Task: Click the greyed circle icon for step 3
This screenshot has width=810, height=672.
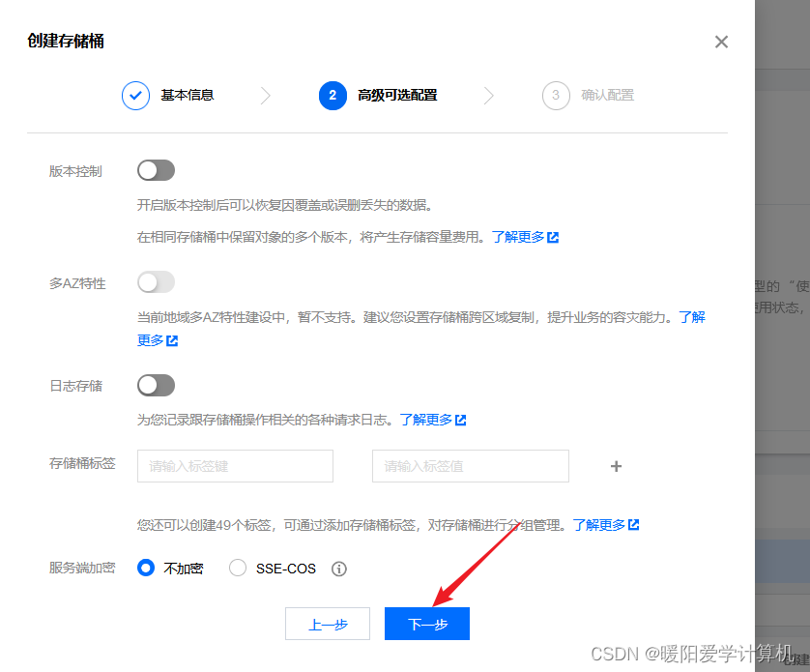Action: [x=556, y=95]
